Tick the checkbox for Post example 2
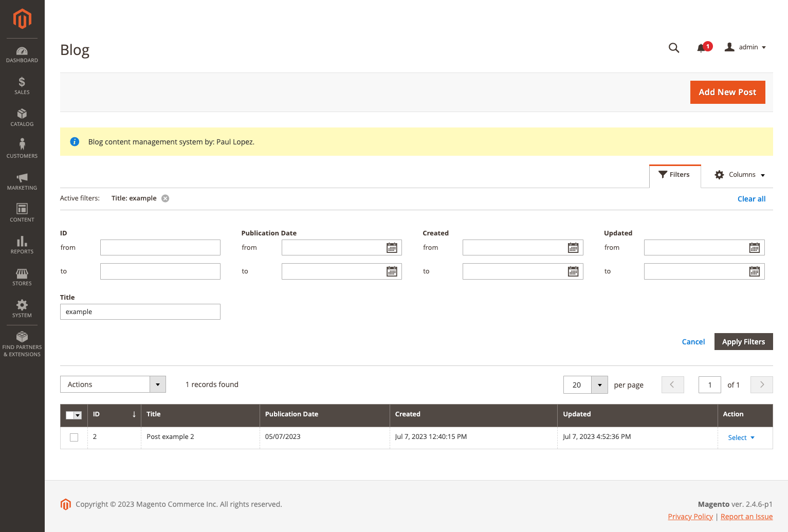The height and width of the screenshot is (532, 788). [74, 437]
